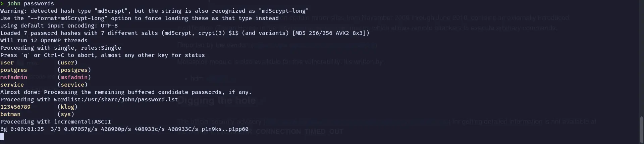Screen dimensions: 644x144
Task: Click the 'Loaded 7 password hashes' line
Action: pyautogui.click(x=185, y=33)
